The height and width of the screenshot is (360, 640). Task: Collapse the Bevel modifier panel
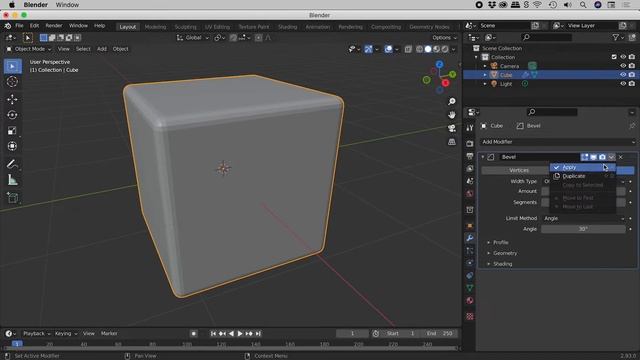tap(482, 157)
